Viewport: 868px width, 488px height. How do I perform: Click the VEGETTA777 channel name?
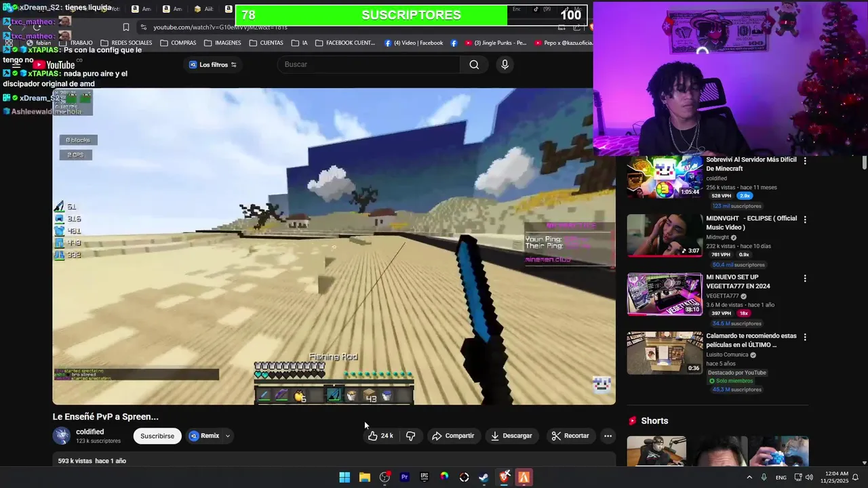tap(722, 296)
